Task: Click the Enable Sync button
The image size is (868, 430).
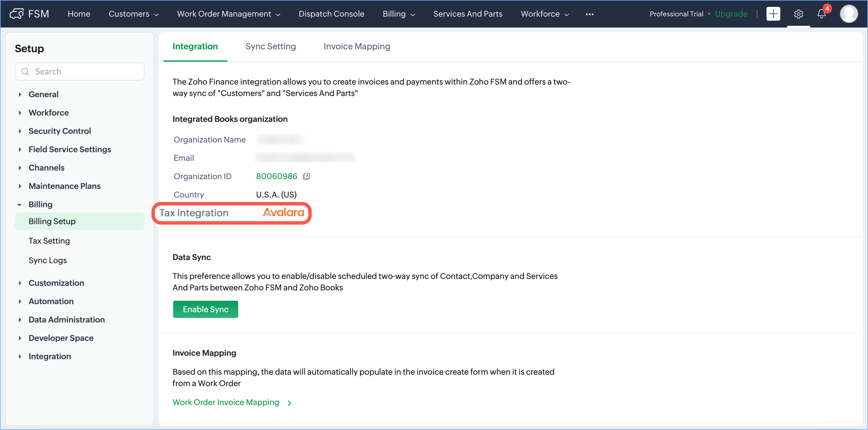Action: tap(205, 309)
